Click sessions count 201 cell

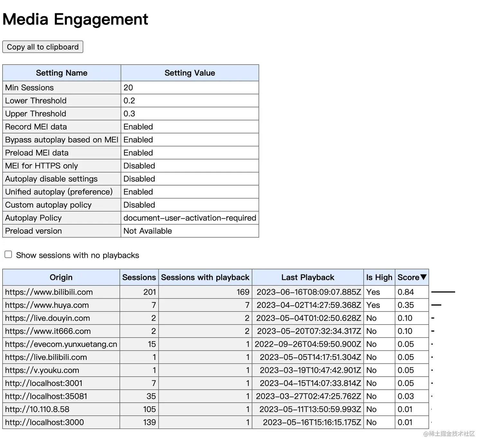click(x=139, y=292)
